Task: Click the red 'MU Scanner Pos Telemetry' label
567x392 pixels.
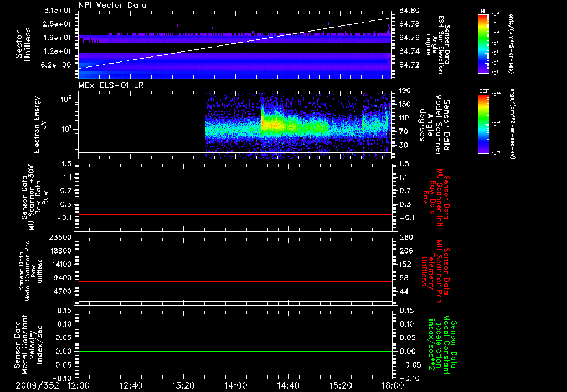Action: coord(435,271)
